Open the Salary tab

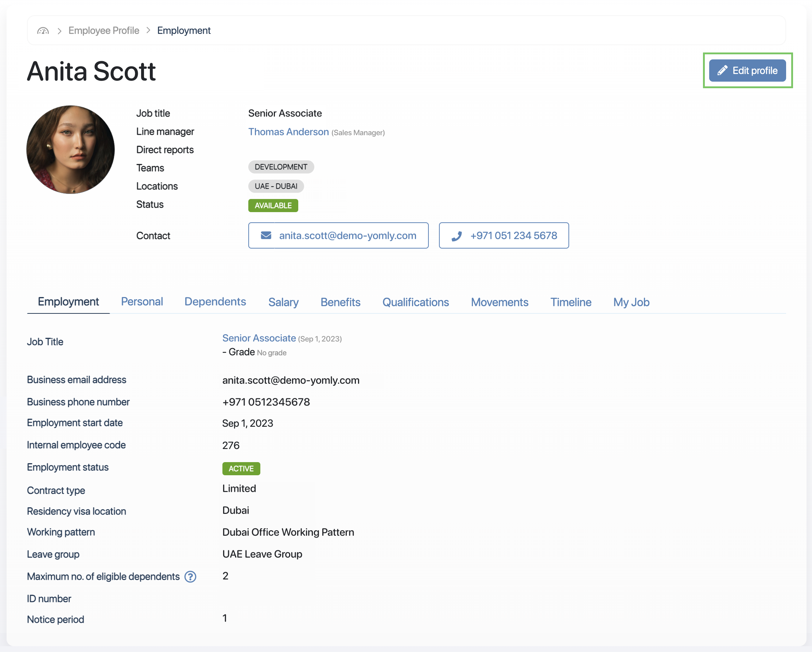click(283, 302)
